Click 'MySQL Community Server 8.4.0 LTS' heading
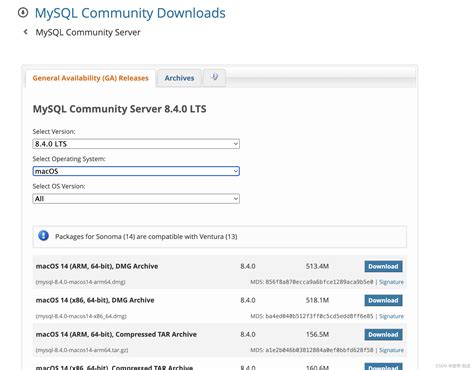Image resolution: width=474 pixels, height=370 pixels. [119, 109]
